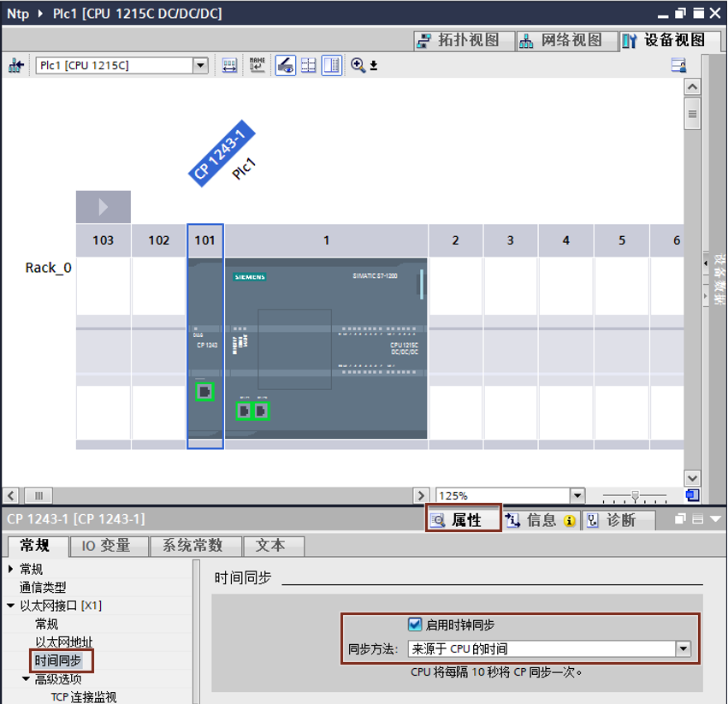Select 通信类型 in the tree
Screen dimensions: 728x704
[x=43, y=588]
